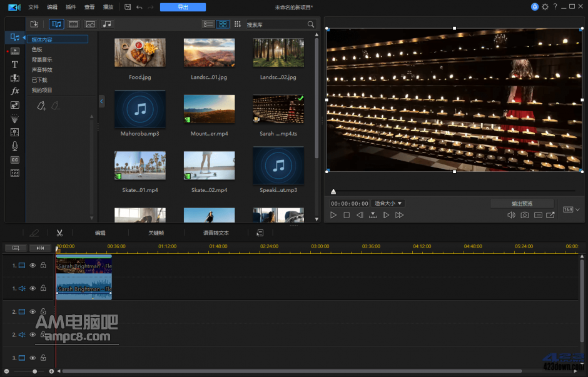Open the Title Room (T) icon
The height and width of the screenshot is (377, 588).
tap(14, 65)
